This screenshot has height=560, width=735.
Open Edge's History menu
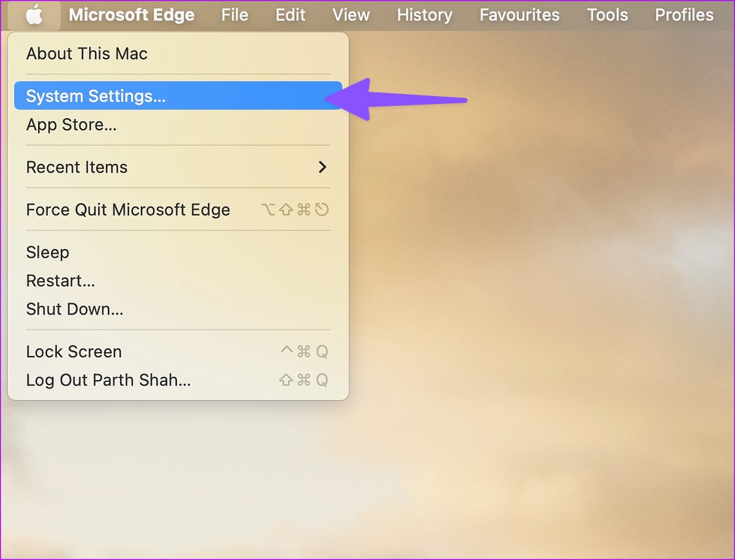pos(424,15)
